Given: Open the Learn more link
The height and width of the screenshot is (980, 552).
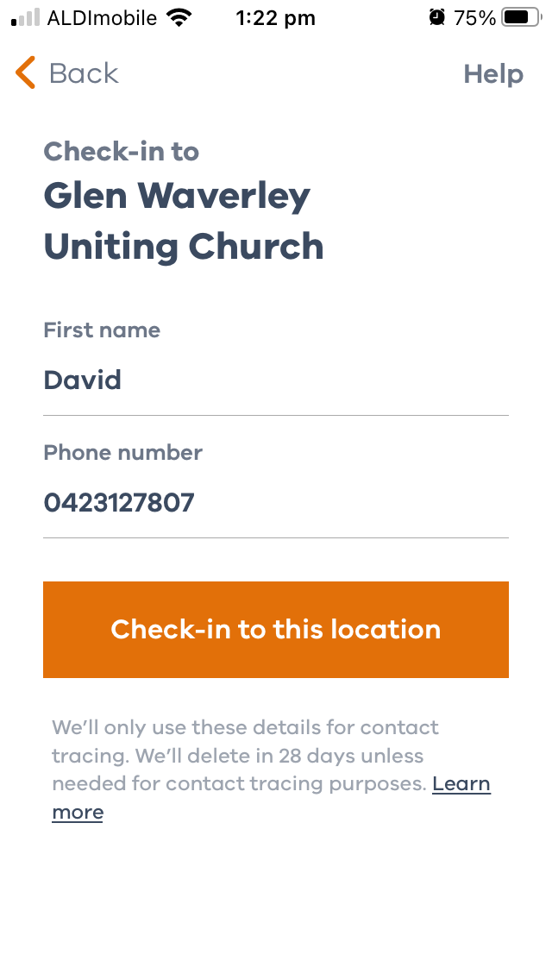Looking at the screenshot, I should pos(272,797).
